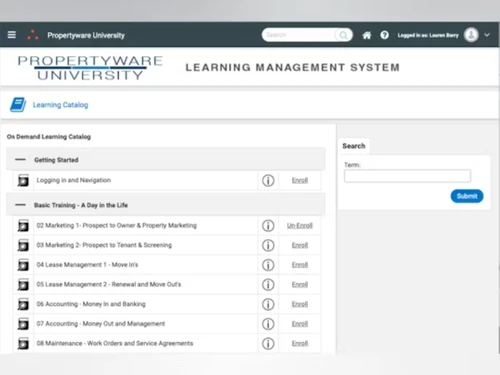Click course icon for 03 Marketing 2
The image size is (500, 375).
coord(23,245)
